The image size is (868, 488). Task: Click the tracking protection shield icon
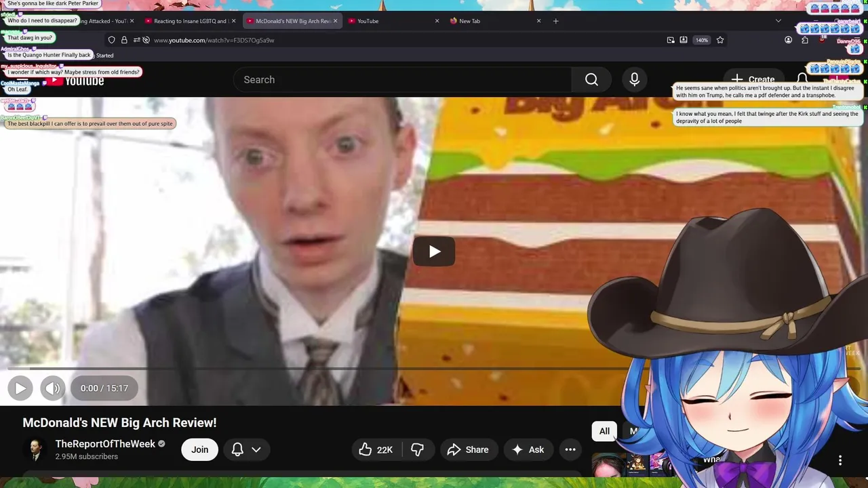coord(112,40)
